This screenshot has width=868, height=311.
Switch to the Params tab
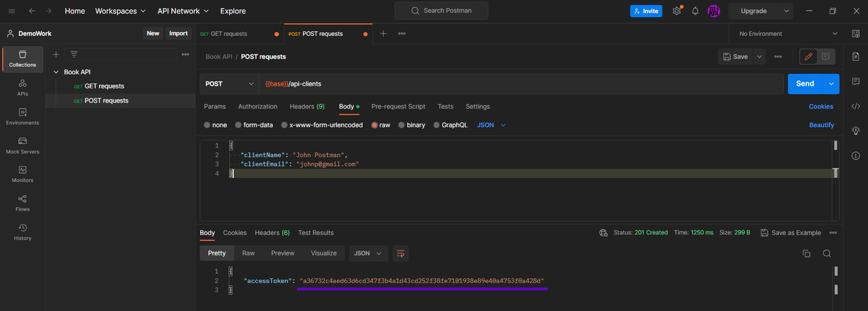point(215,107)
